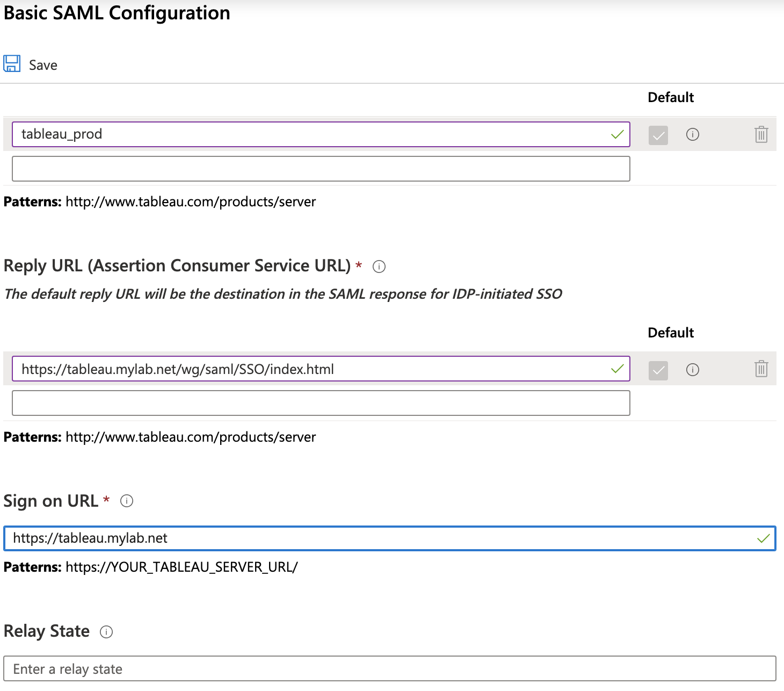Screen dimensions: 784x691
Task: Open info icon beside Relay State
Action: coord(106,632)
